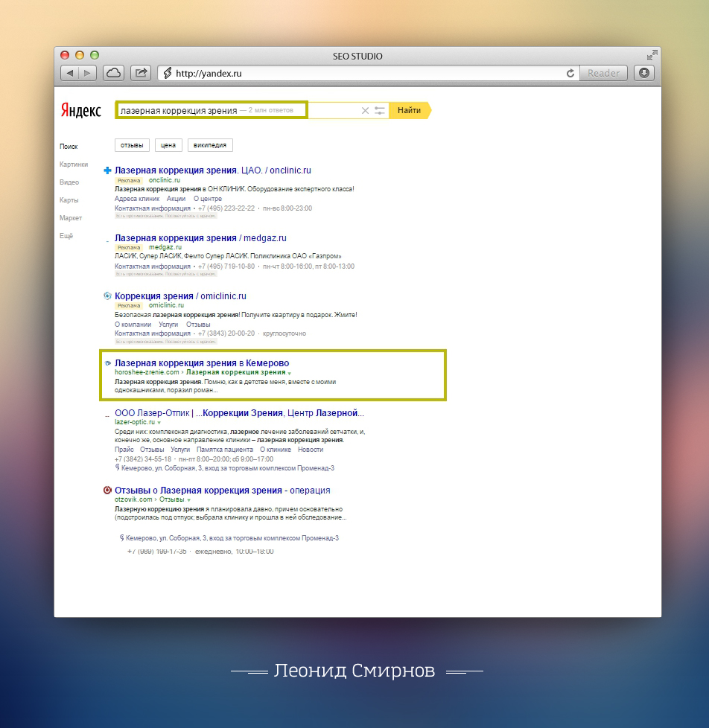Expand the horoshee-zrenie.com URL dropdown arrow
Image resolution: width=709 pixels, height=728 pixels.
pos(290,373)
